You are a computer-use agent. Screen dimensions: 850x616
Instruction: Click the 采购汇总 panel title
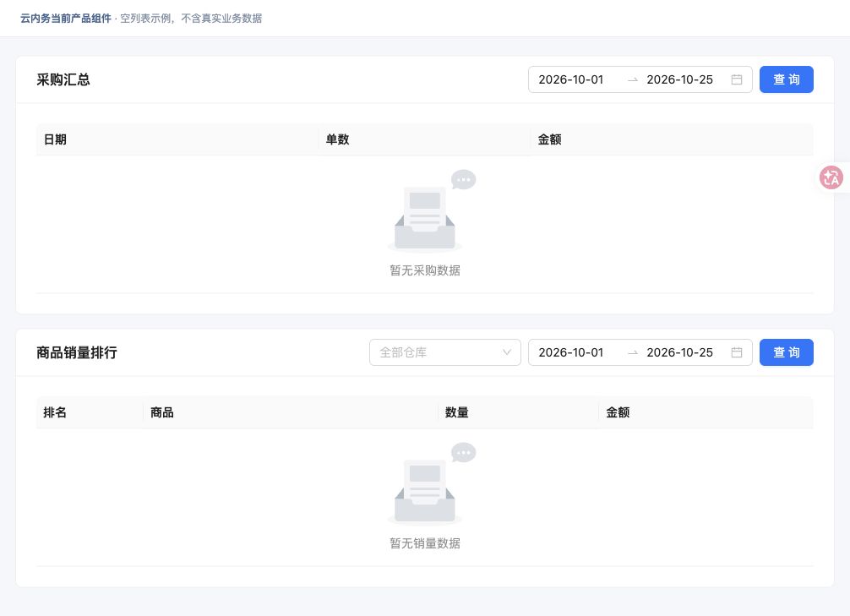point(63,79)
